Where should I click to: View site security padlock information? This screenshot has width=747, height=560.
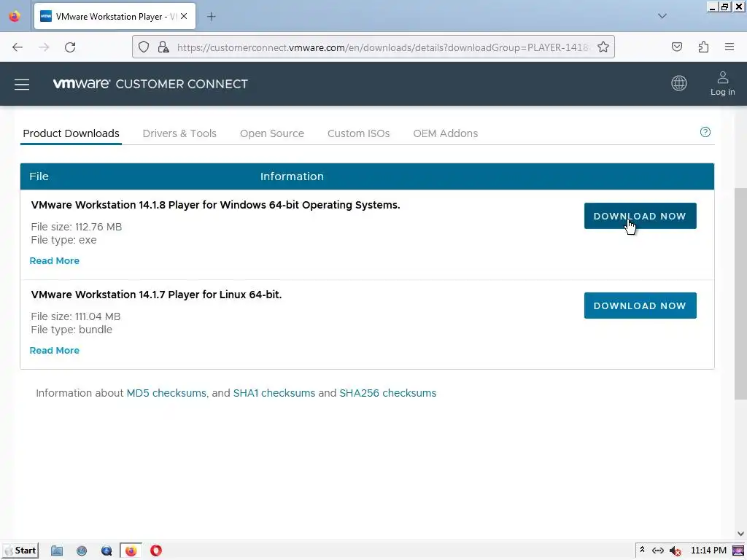(163, 47)
